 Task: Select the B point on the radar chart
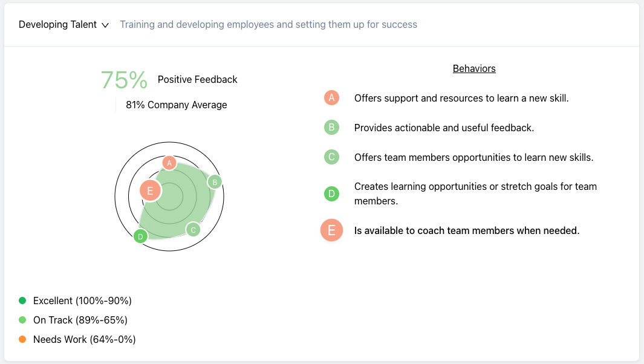click(x=215, y=181)
